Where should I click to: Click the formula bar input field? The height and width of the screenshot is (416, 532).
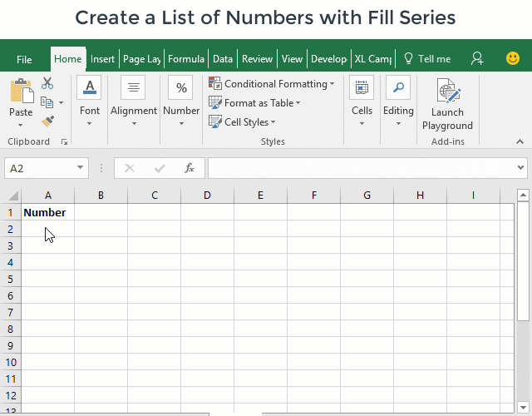point(357,168)
